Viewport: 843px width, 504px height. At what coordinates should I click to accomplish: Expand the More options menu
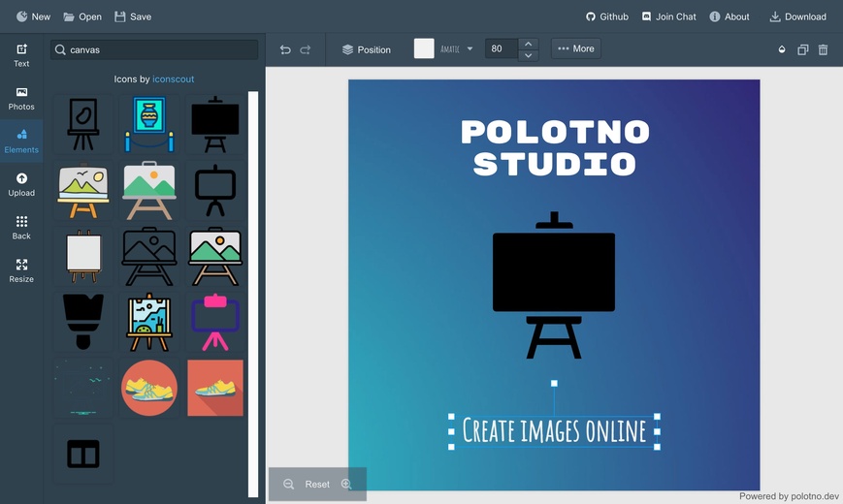coord(576,48)
